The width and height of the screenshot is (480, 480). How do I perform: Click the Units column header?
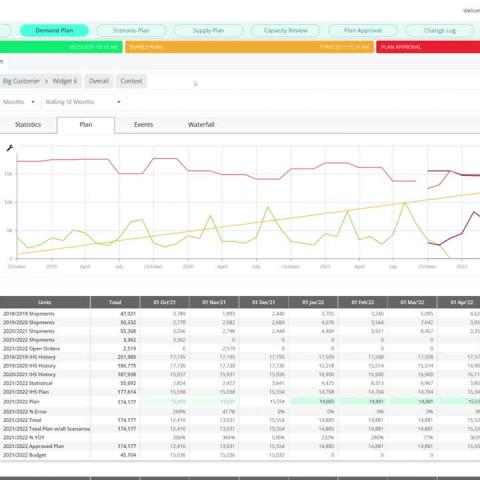click(x=45, y=302)
